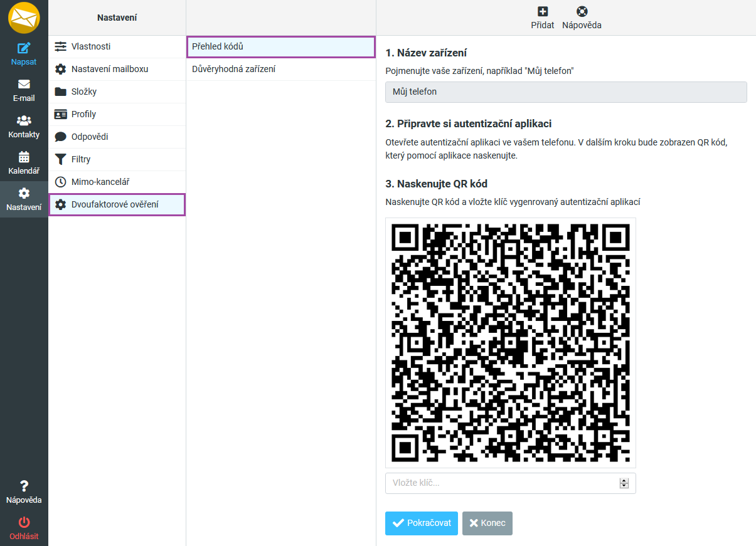
Task: Open Odpovědi section
Action: [117, 137]
